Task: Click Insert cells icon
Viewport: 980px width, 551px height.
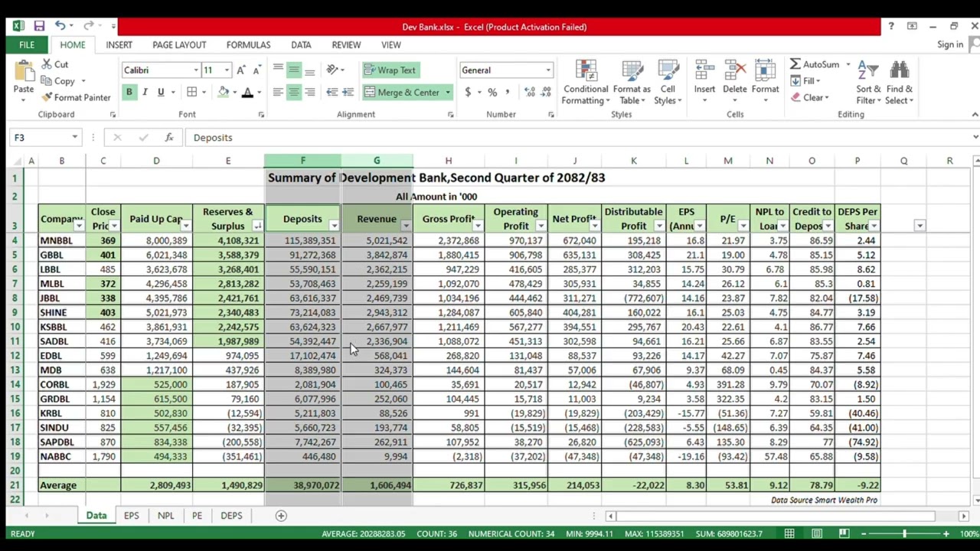Action: coord(704,71)
